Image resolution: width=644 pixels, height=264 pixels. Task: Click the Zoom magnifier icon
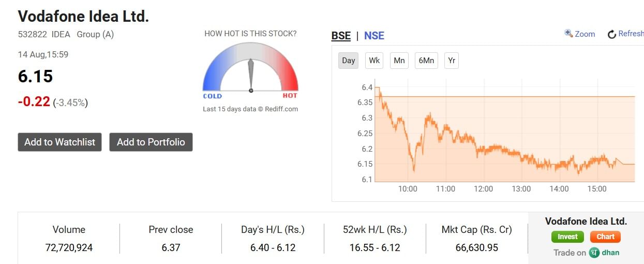coord(568,33)
